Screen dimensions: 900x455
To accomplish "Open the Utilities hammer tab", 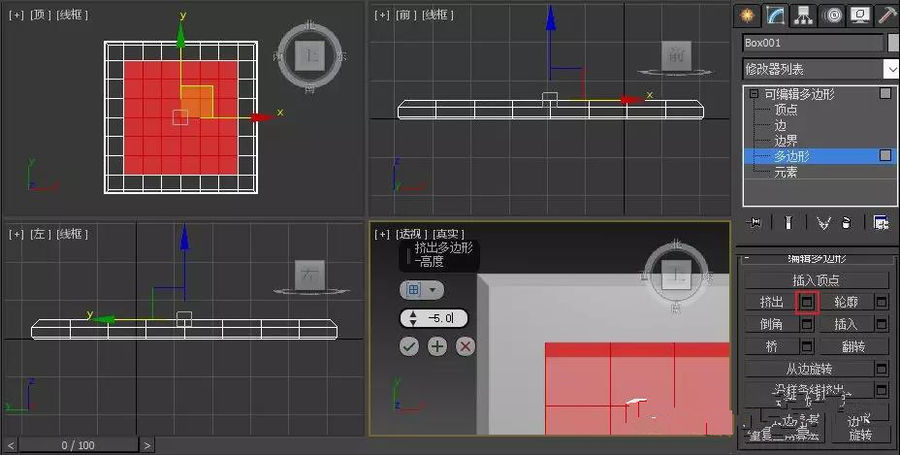I will (887, 15).
